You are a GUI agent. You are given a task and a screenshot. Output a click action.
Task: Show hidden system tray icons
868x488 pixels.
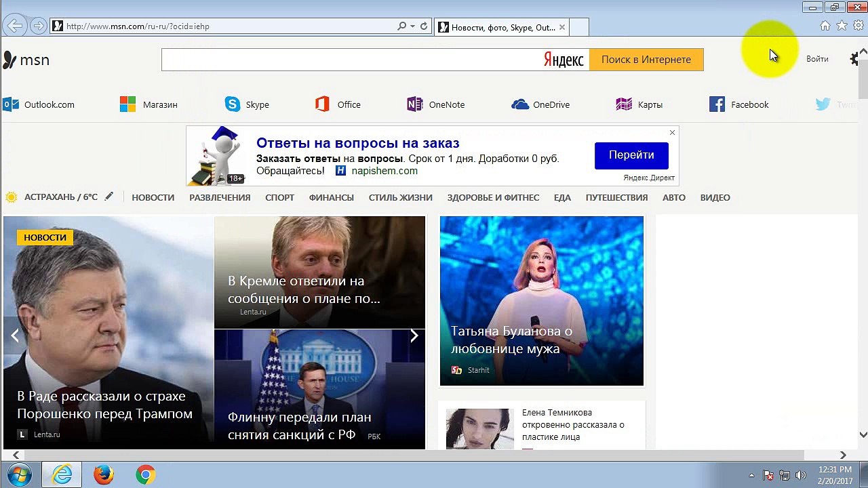(x=751, y=475)
